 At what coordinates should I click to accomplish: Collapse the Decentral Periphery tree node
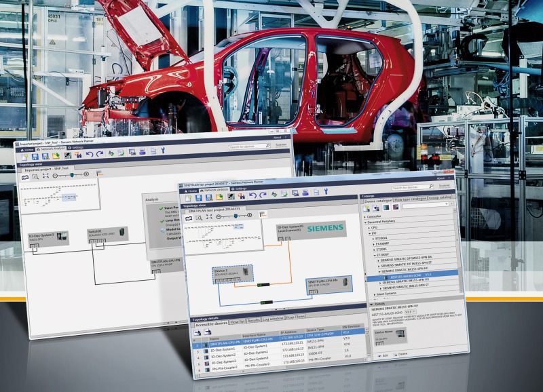[x=364, y=222]
